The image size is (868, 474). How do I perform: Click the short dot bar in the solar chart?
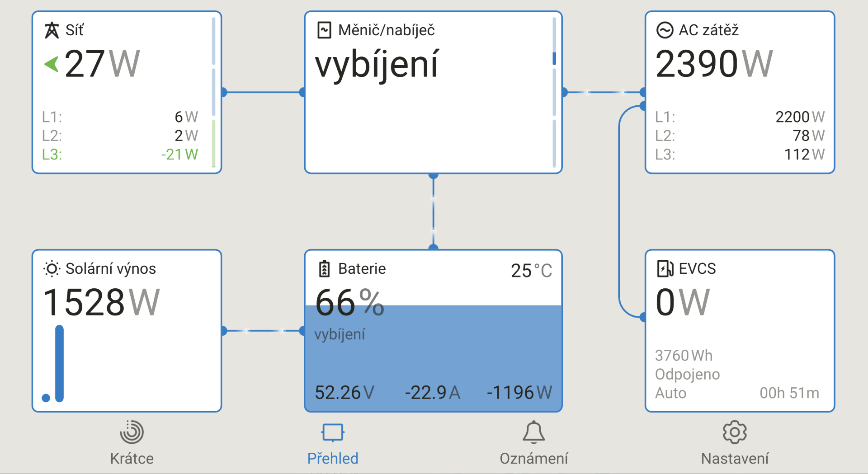[x=46, y=398]
